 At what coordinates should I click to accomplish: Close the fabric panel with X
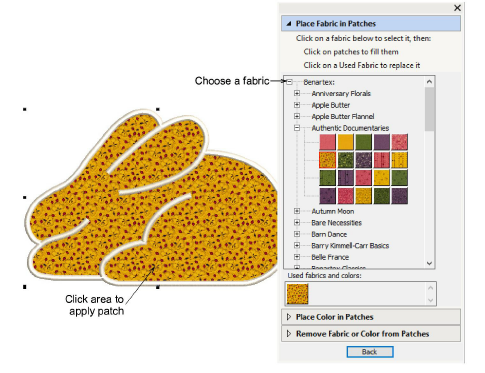457,8
